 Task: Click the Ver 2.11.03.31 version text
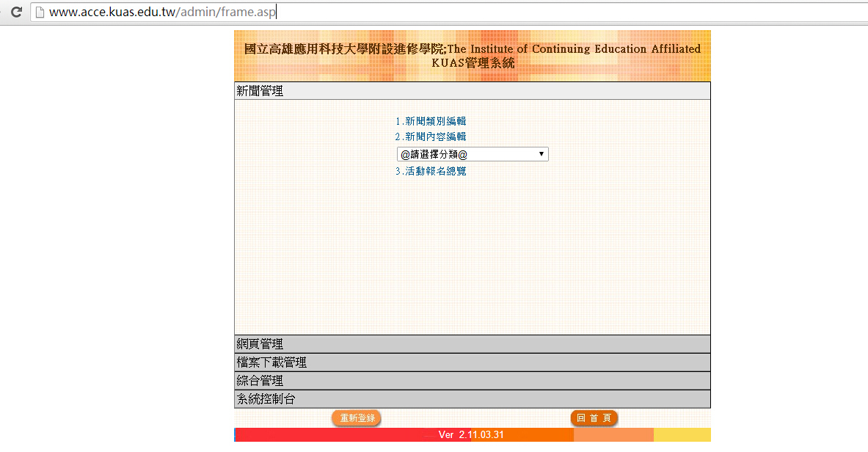471,435
